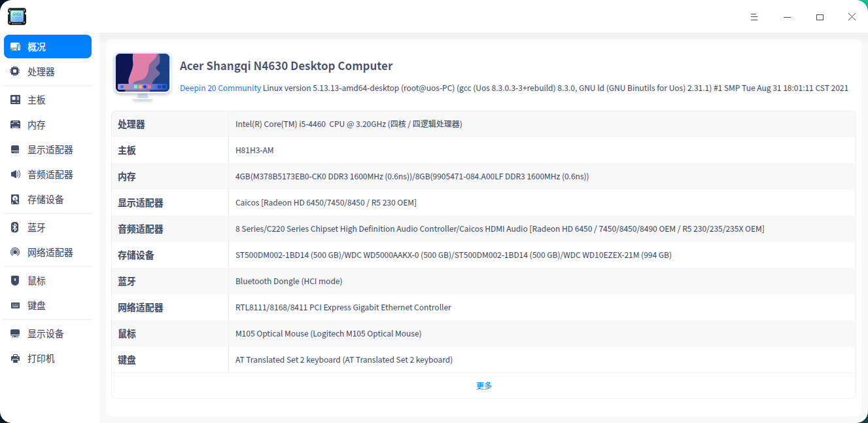Open 鼠标 in the sidebar
Viewport: 868px width, 423px height.
(48, 280)
